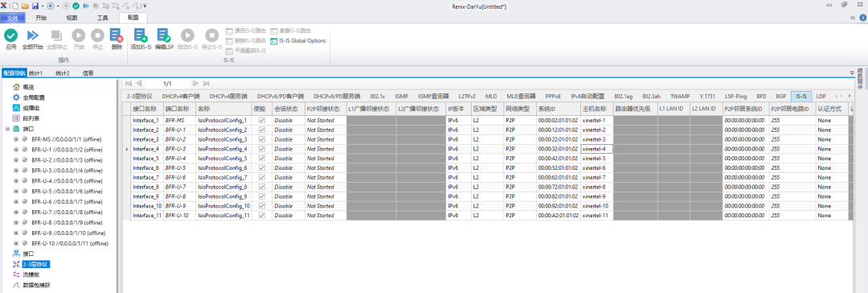The height and width of the screenshot is (293, 868).
Task: Select the 组播组 multicast group item
Action: [31, 108]
